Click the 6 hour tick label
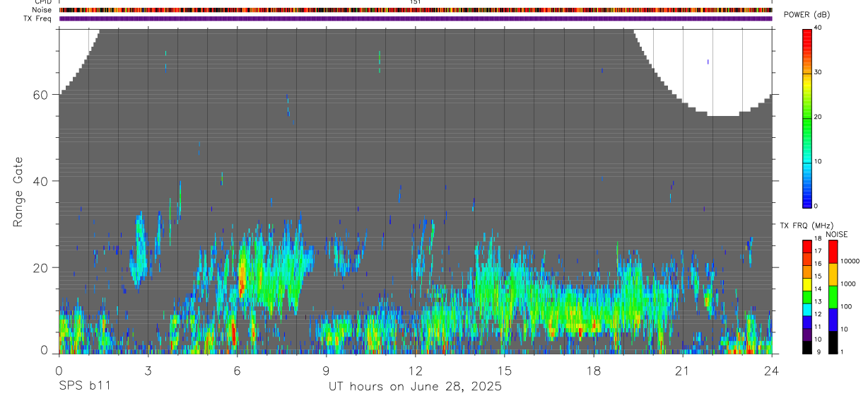The image size is (868, 401). pyautogui.click(x=237, y=371)
